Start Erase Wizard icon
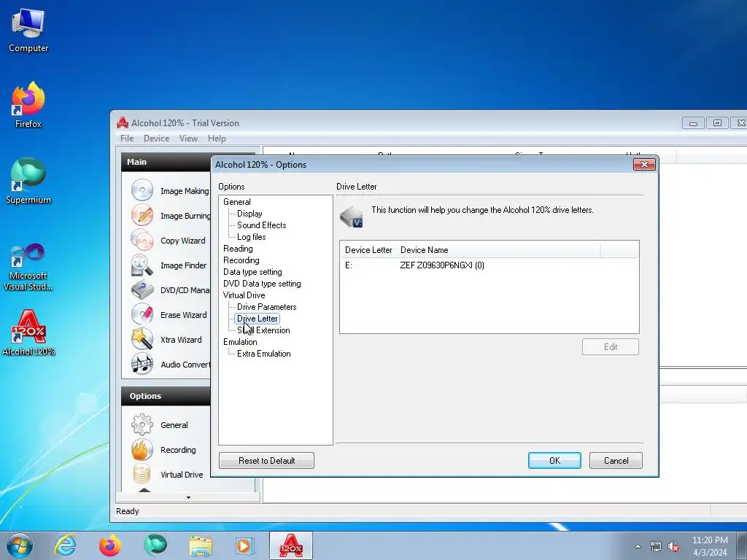Screen dimensions: 747x560 coord(142,315)
